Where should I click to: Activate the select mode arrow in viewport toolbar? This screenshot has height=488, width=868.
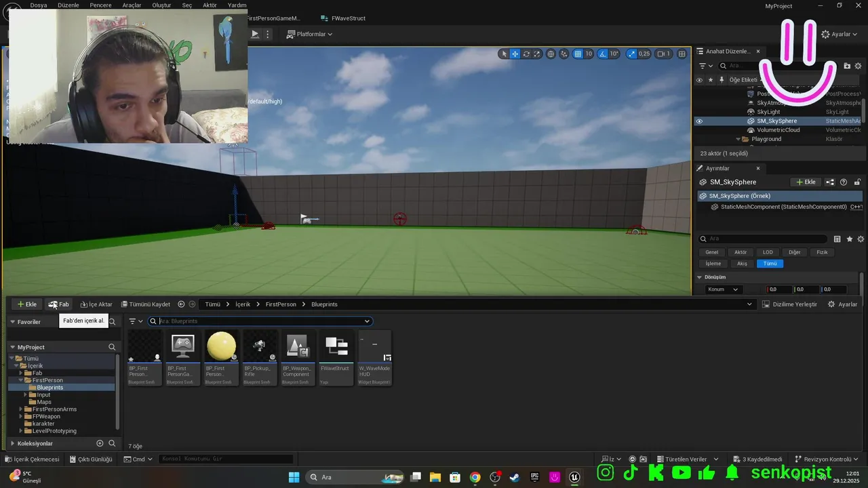[x=503, y=54]
